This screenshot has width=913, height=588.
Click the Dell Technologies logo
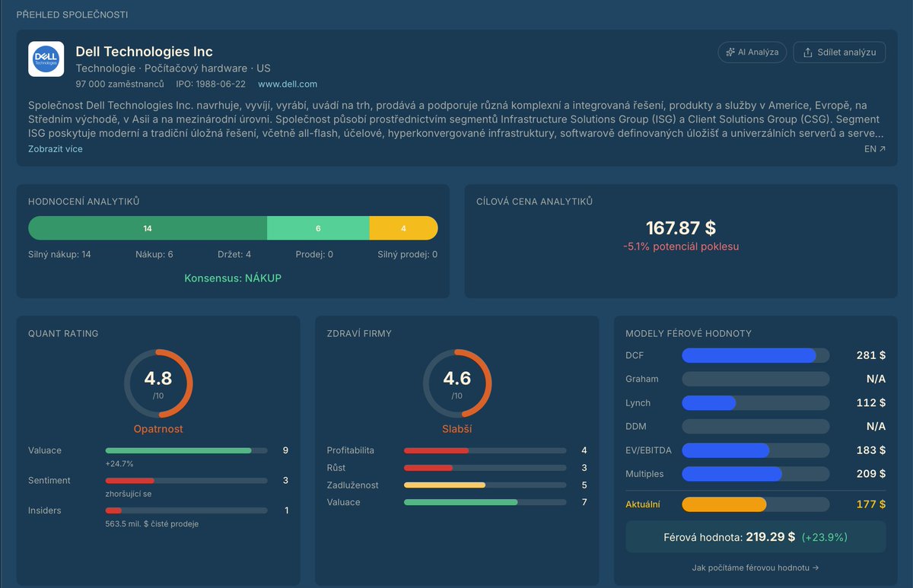(x=46, y=59)
